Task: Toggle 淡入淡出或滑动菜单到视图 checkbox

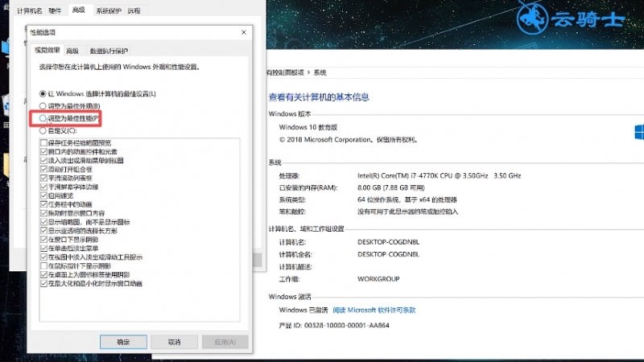Action: [44, 160]
